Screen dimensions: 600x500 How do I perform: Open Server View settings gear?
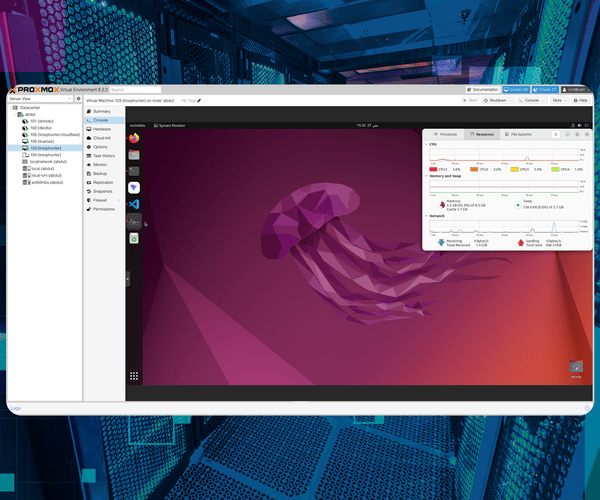[x=78, y=99]
